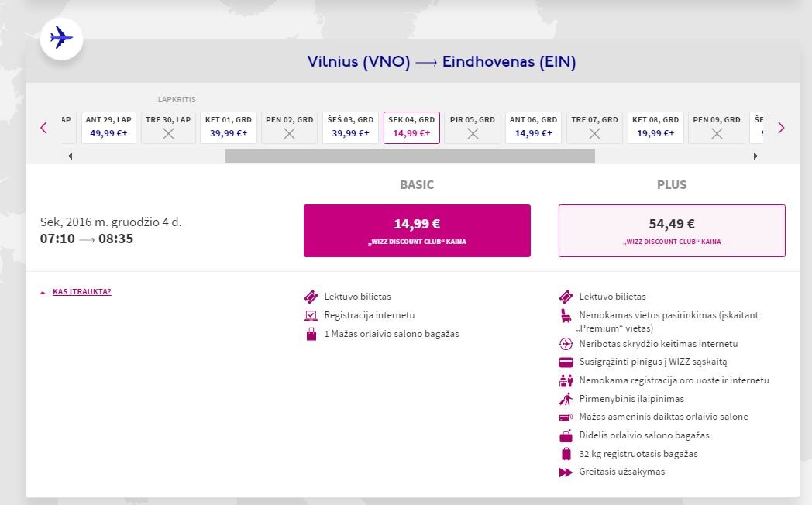This screenshot has height=505, width=812.
Task: Click the PLUS column heading
Action: click(x=672, y=184)
